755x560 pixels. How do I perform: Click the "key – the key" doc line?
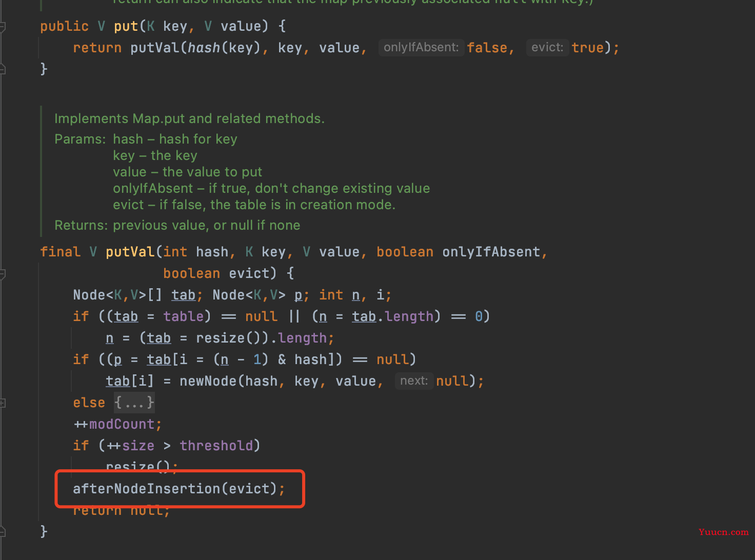click(x=155, y=155)
